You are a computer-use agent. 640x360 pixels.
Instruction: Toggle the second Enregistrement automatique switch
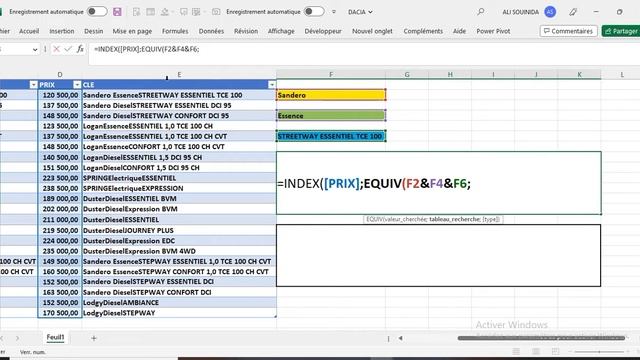coord(314,12)
